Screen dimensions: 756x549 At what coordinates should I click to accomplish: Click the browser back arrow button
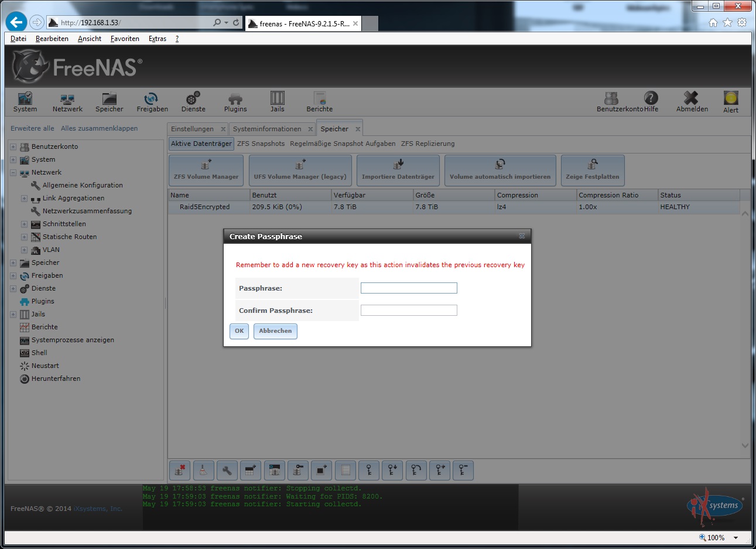point(16,22)
